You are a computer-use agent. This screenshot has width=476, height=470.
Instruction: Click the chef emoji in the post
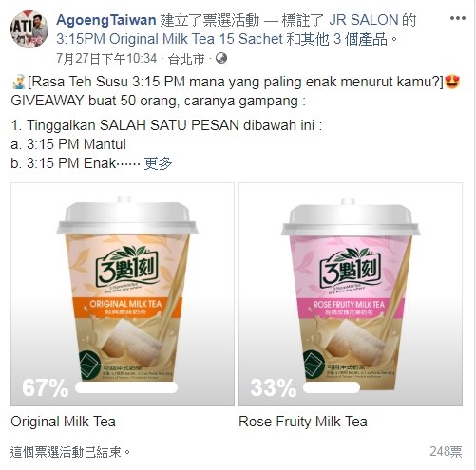pyautogui.click(x=18, y=82)
